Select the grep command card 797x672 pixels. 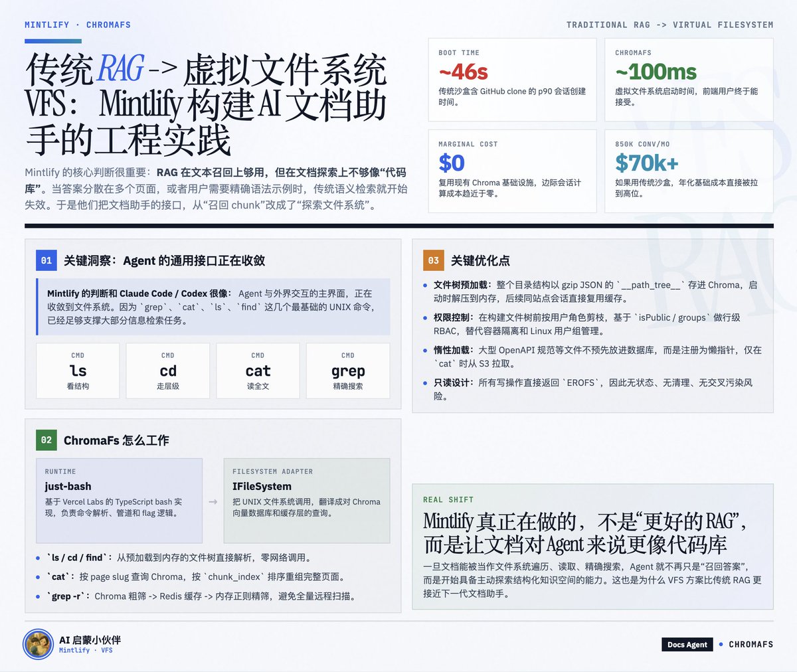pyautogui.click(x=348, y=371)
